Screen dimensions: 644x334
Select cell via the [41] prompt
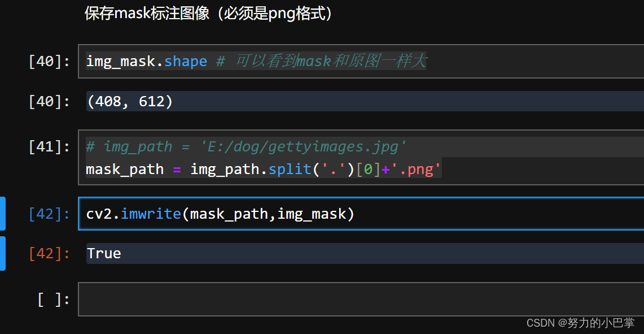click(x=49, y=147)
